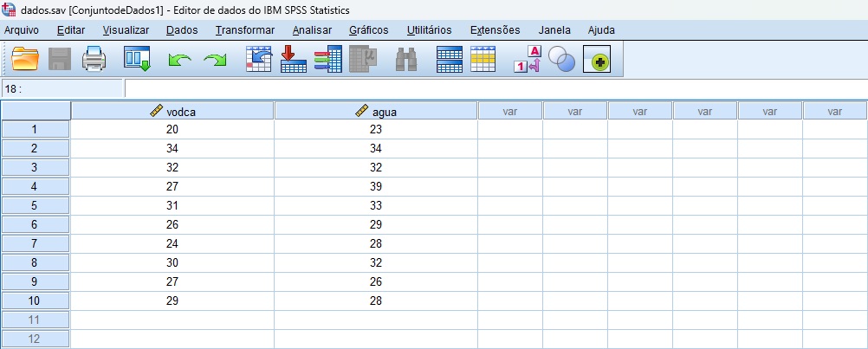
Task: Select row 10 header
Action: pyautogui.click(x=35, y=301)
